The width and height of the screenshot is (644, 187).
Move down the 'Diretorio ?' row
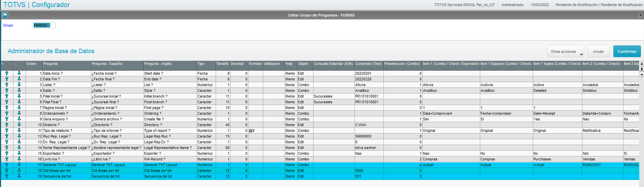click(x=19, y=124)
